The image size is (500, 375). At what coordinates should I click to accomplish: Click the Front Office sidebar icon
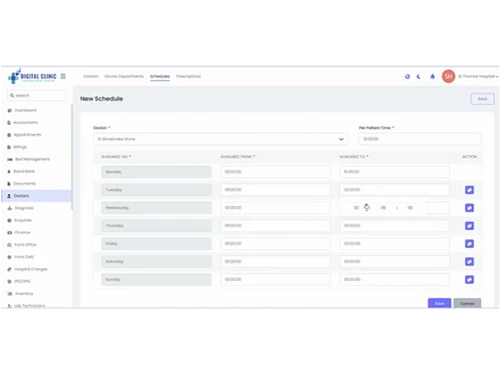point(9,245)
